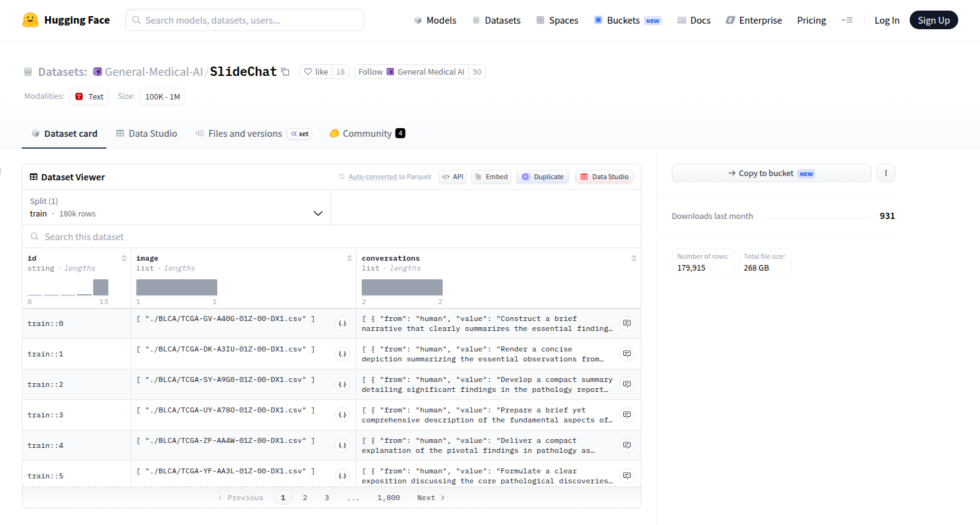Screen dimensions: 980x525
Task: Switch to the Data Studio tab
Action: [x=146, y=134]
